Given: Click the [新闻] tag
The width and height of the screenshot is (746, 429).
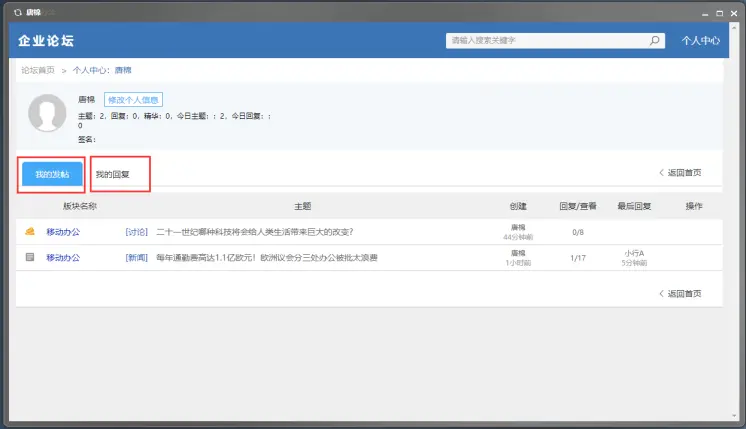Looking at the screenshot, I should (137, 258).
